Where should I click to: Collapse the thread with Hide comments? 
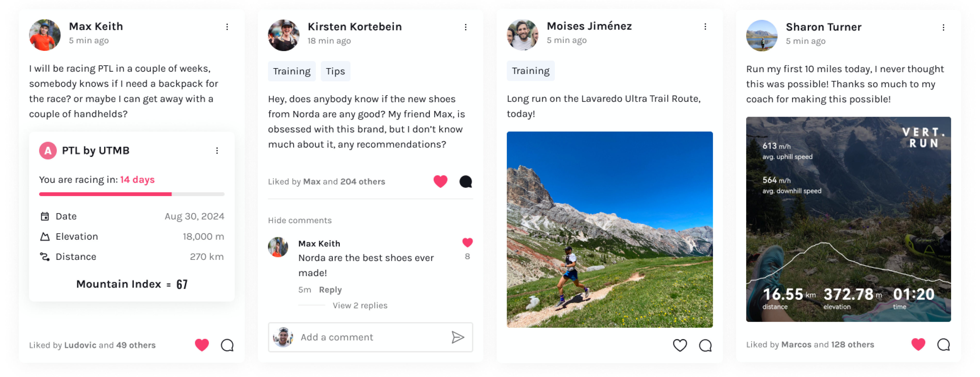click(x=300, y=220)
